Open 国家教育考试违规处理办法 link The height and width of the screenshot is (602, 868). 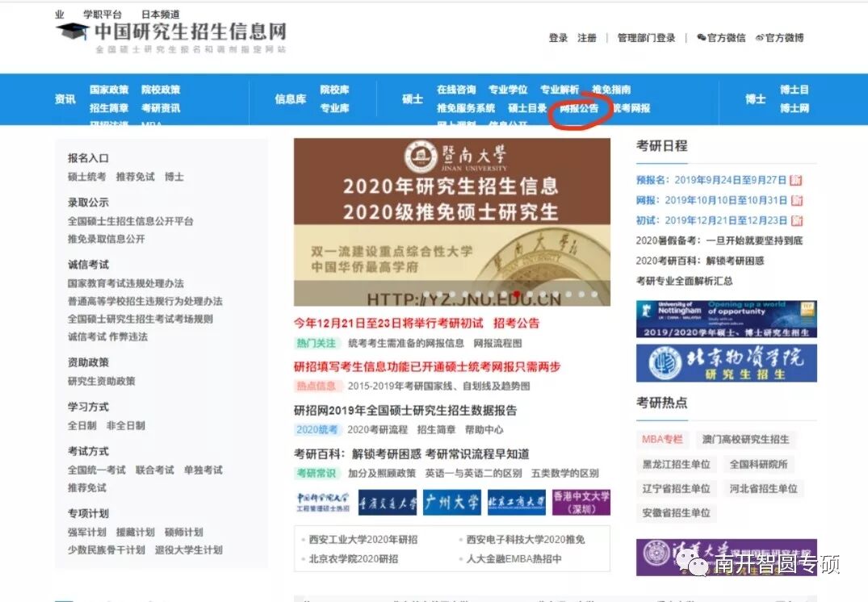click(126, 282)
